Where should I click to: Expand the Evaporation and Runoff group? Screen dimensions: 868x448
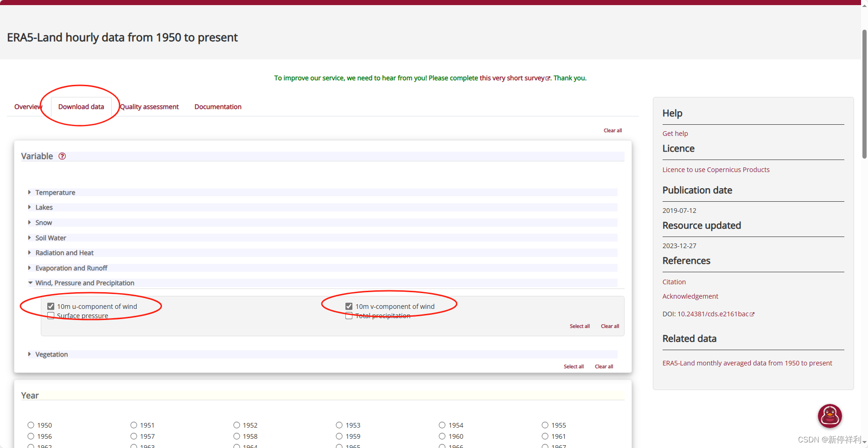click(71, 268)
